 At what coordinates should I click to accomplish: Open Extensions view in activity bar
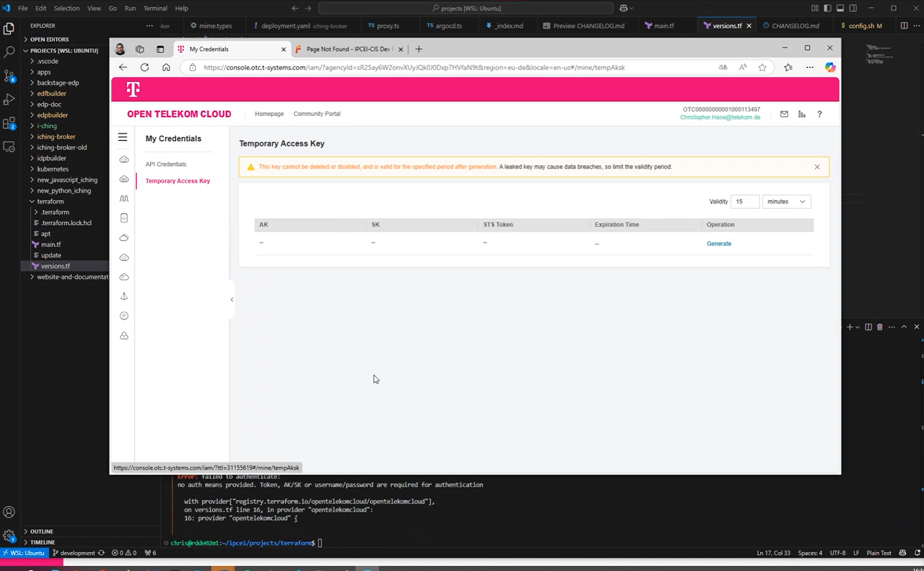[9, 124]
